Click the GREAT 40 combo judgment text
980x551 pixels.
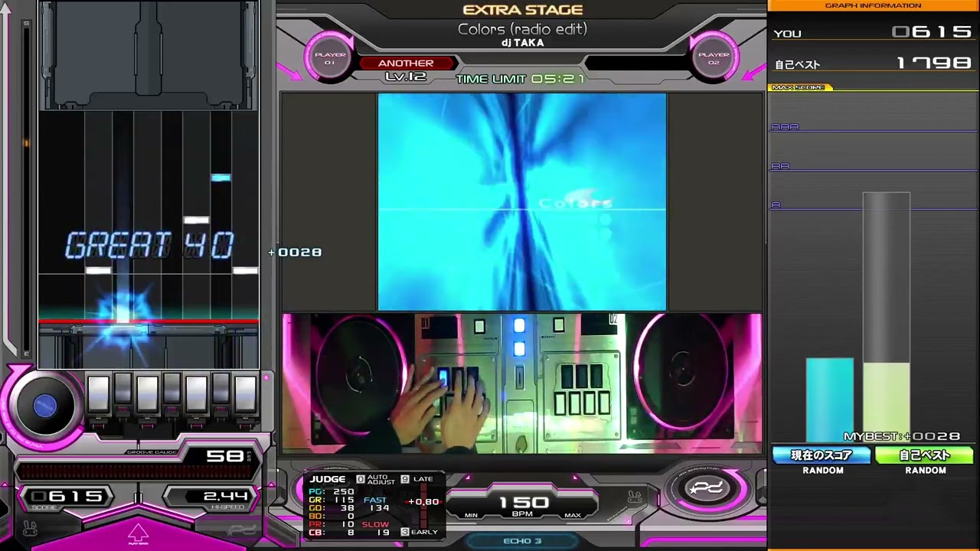coord(149,246)
